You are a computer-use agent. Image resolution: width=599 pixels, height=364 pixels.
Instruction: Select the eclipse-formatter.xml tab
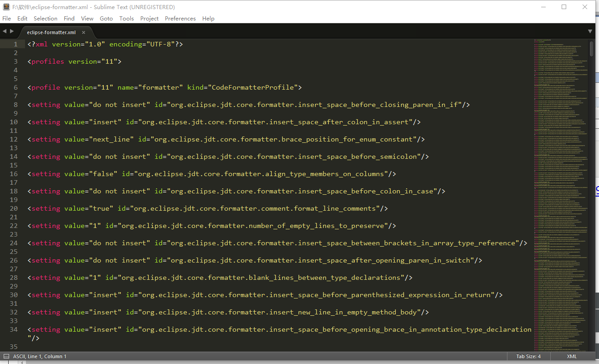click(x=51, y=32)
